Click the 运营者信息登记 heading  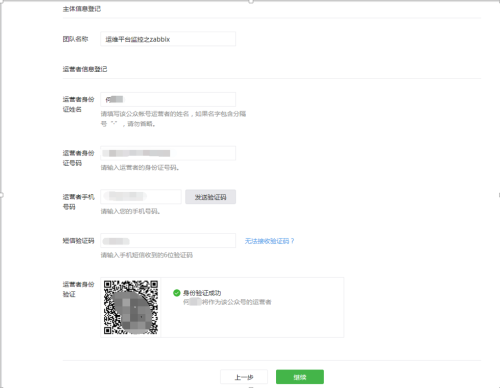click(85, 69)
